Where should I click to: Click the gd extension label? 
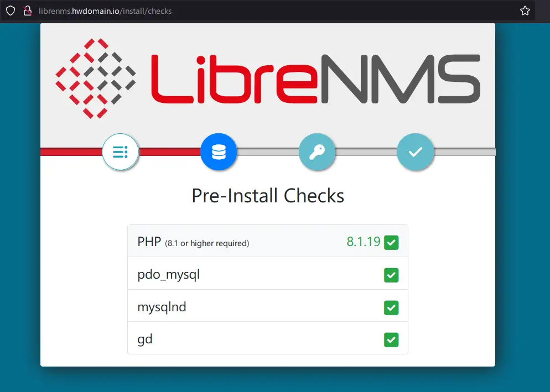[145, 339]
